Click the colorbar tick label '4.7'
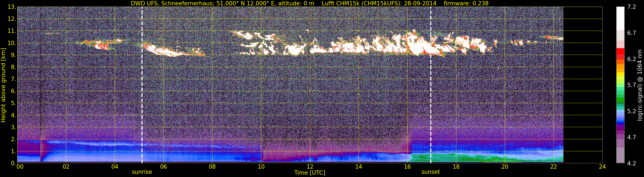This screenshot has height=177, width=644. [x=632, y=137]
